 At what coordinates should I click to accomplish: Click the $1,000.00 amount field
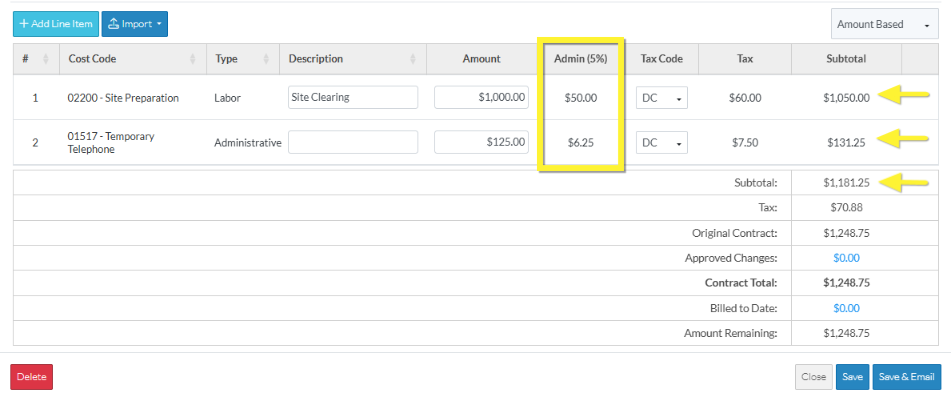(x=481, y=98)
